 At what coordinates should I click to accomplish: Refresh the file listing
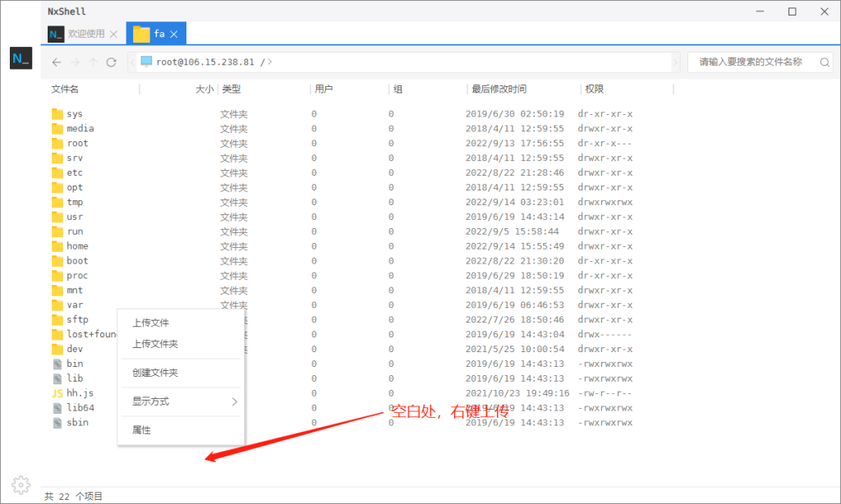(x=112, y=62)
